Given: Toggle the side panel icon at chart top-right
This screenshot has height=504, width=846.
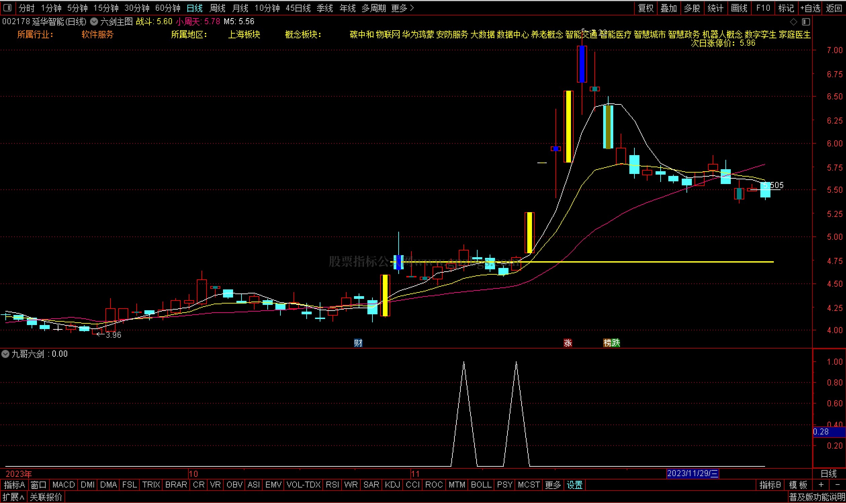Looking at the screenshot, I should pyautogui.click(x=806, y=22).
